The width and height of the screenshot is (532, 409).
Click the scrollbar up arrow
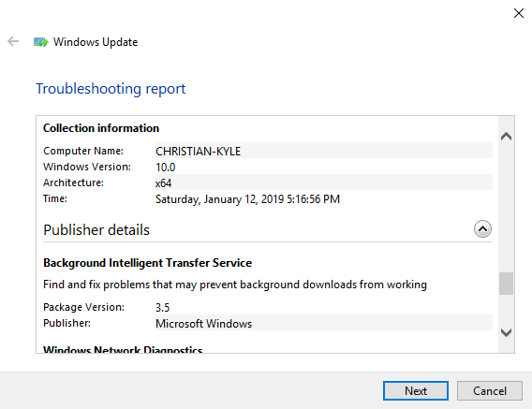[506, 137]
